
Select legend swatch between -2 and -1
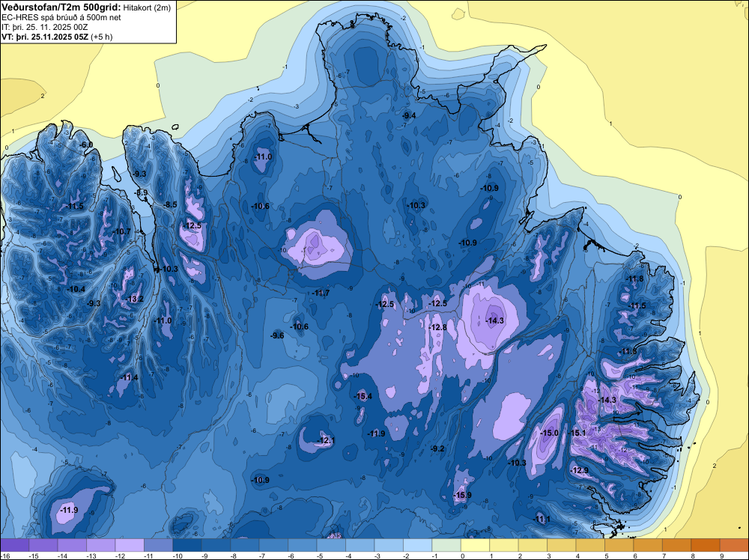(417, 545)
